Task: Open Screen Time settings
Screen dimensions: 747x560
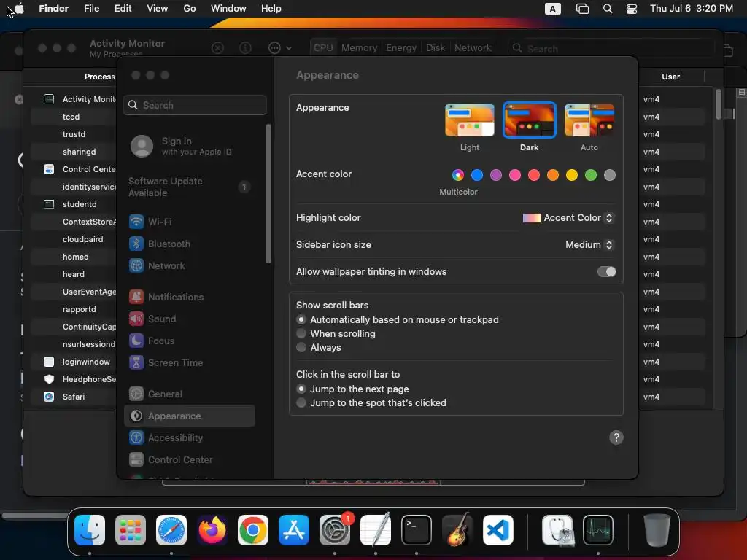Action: [x=190, y=363]
